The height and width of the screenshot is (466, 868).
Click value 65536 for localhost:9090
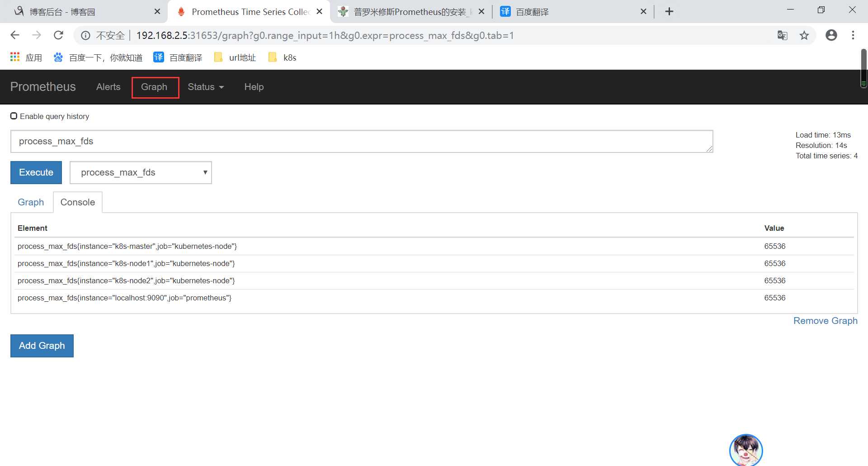[x=775, y=298]
